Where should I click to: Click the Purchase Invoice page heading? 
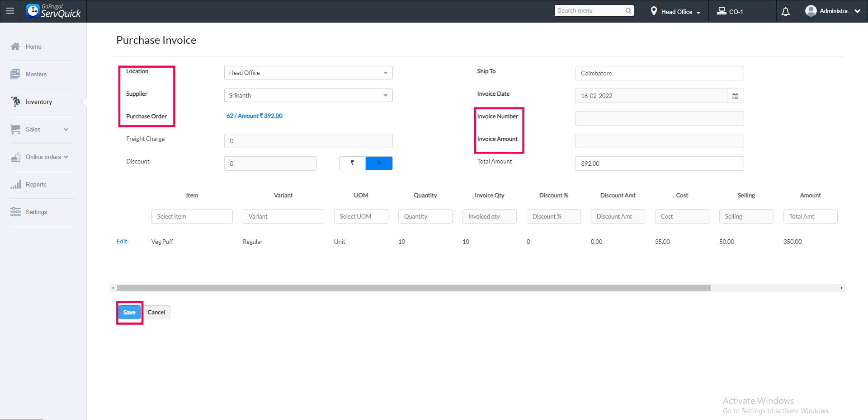coord(156,40)
